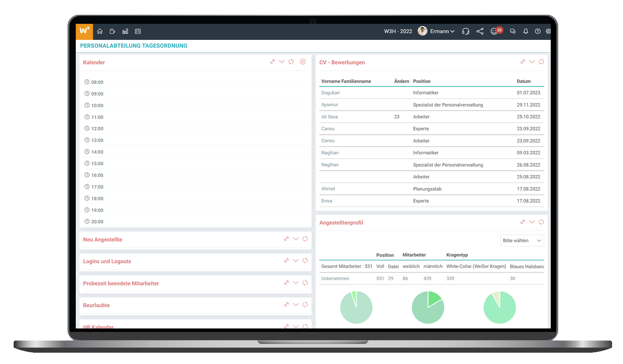Viewport: 623px width, 364px height.
Task: Toggle the Beurlaubte panel chevron
Action: coord(296,304)
